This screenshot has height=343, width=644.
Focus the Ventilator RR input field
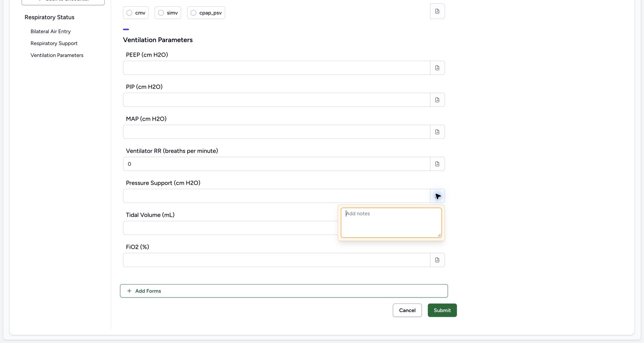click(277, 164)
